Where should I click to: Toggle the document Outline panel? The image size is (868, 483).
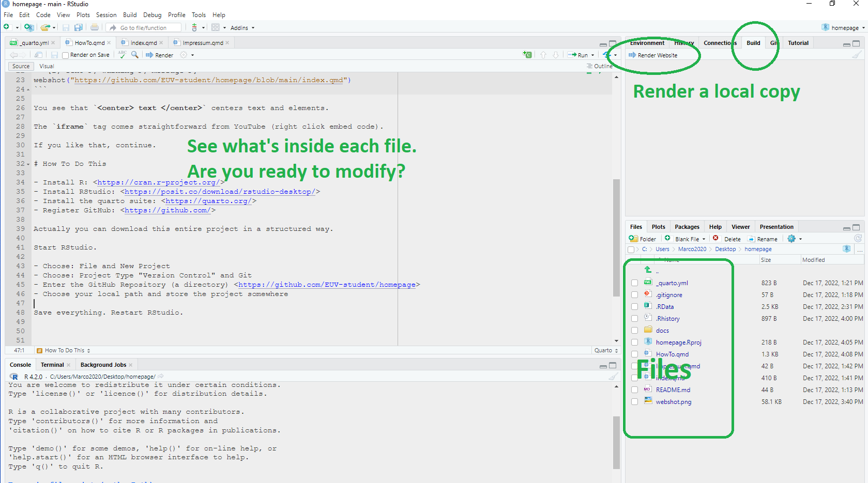pyautogui.click(x=600, y=66)
